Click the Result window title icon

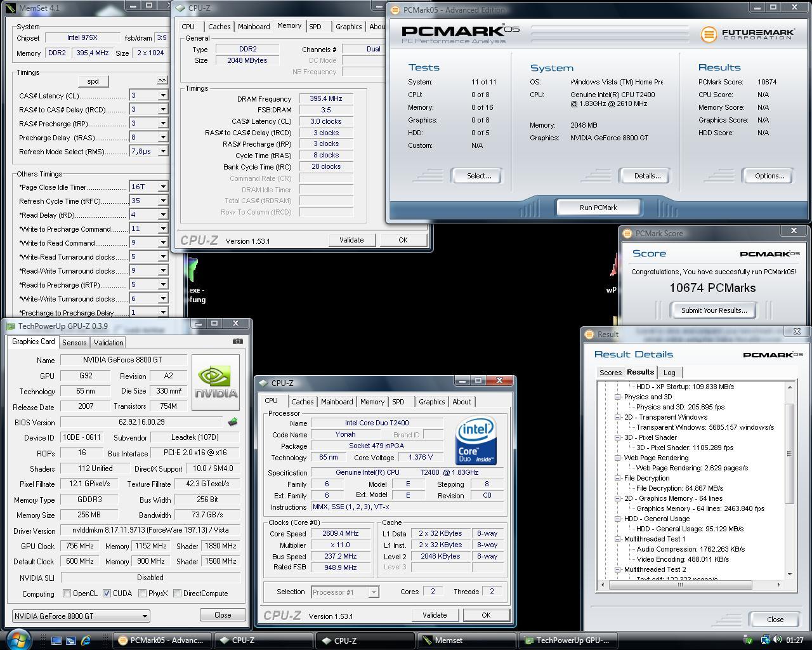pos(589,334)
